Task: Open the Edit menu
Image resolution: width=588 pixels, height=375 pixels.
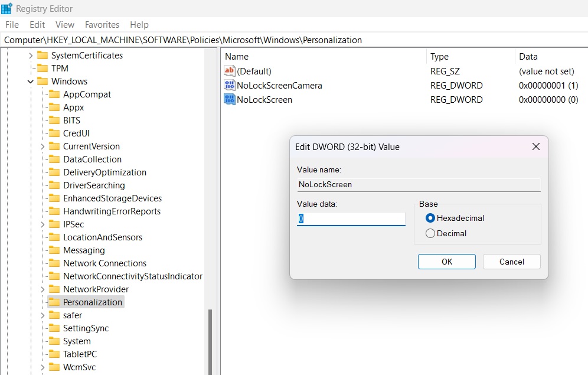Action: pos(37,25)
